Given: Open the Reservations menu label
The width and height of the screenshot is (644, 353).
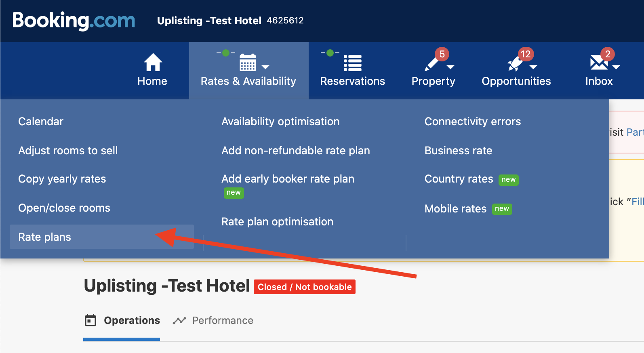Looking at the screenshot, I should [x=353, y=81].
